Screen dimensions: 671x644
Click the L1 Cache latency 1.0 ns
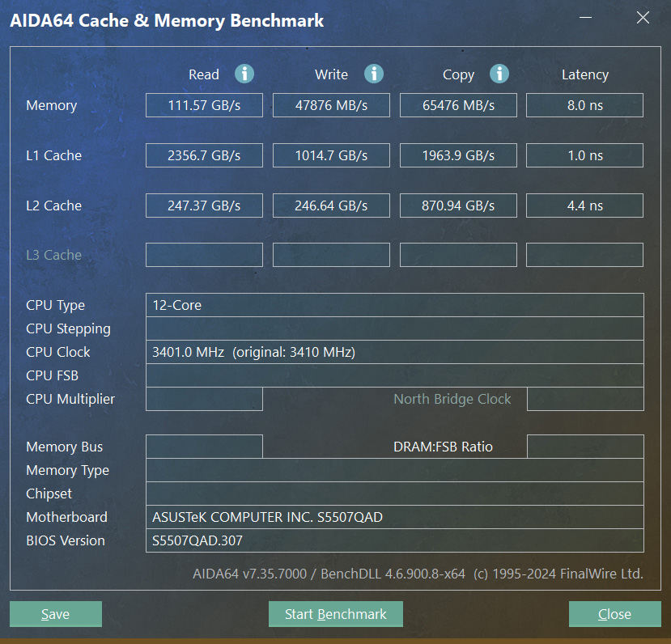point(584,155)
